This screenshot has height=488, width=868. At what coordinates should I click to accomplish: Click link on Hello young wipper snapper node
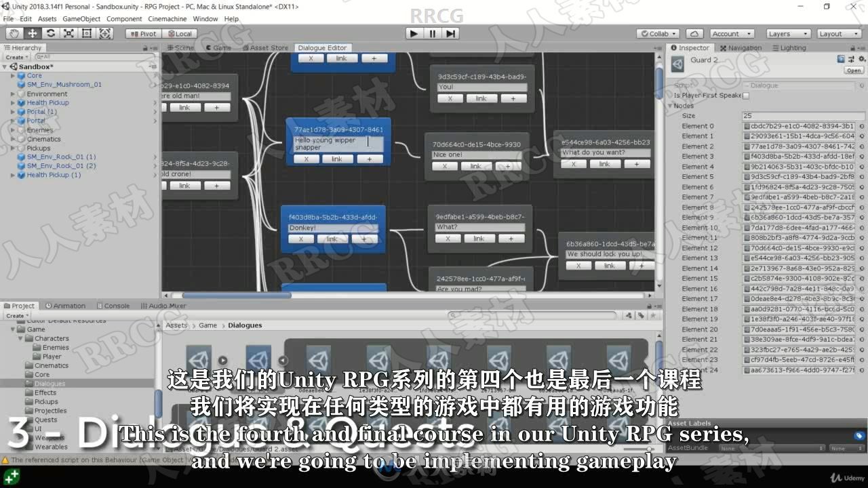(x=337, y=159)
